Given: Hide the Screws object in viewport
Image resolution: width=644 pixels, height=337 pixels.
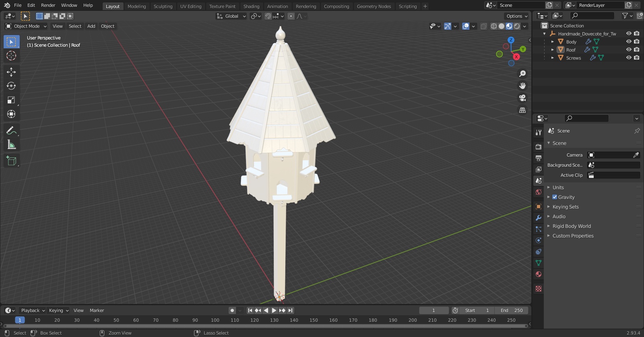Looking at the screenshot, I should (629, 58).
